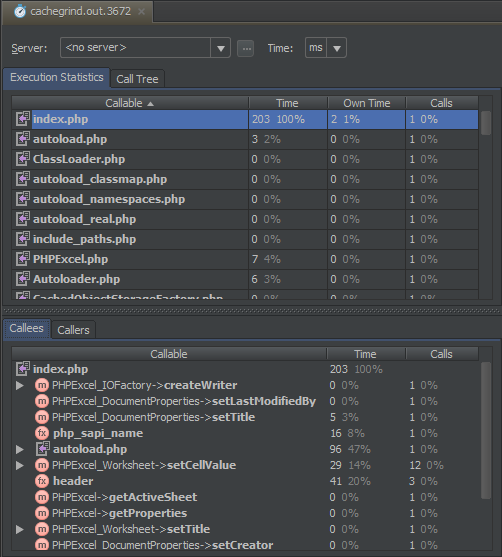
Task: Expand the autoload.php callee node
Action: point(20,449)
